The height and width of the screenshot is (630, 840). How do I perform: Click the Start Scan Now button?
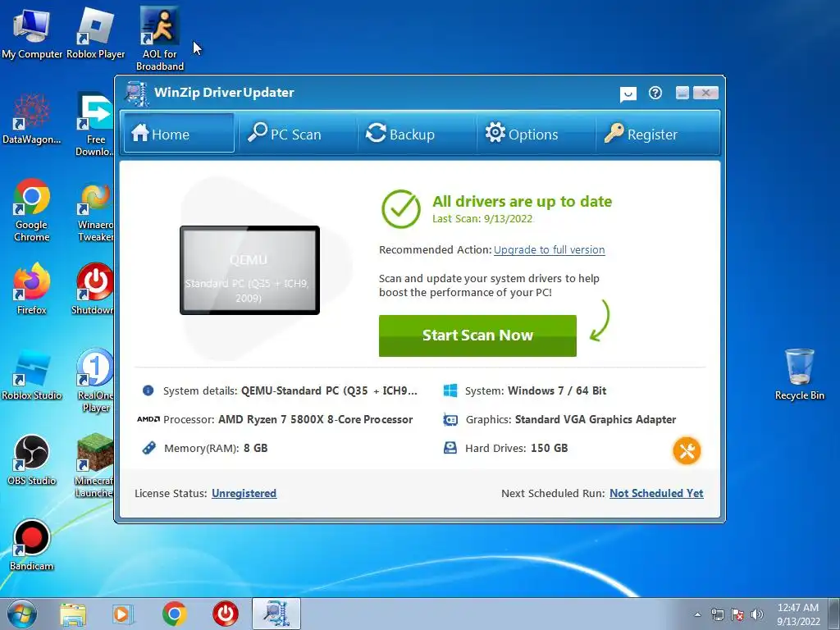point(477,336)
